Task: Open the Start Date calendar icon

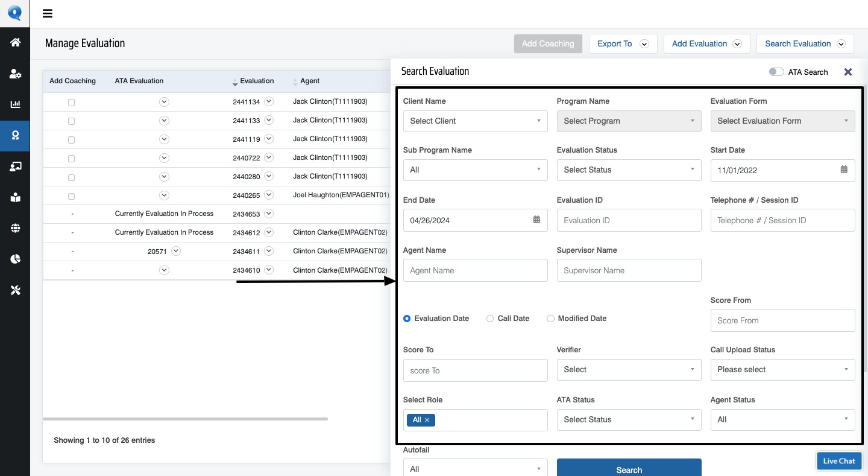Action: [844, 170]
